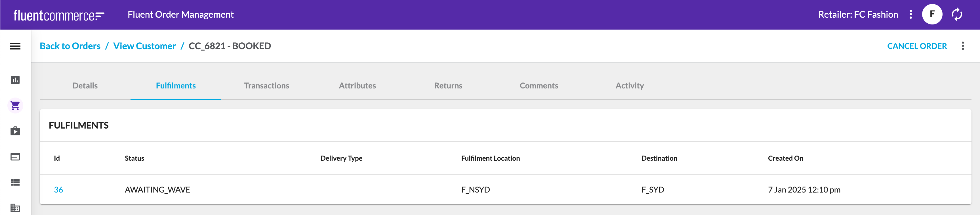
Task: Select the Details tab
Action: coord(85,85)
